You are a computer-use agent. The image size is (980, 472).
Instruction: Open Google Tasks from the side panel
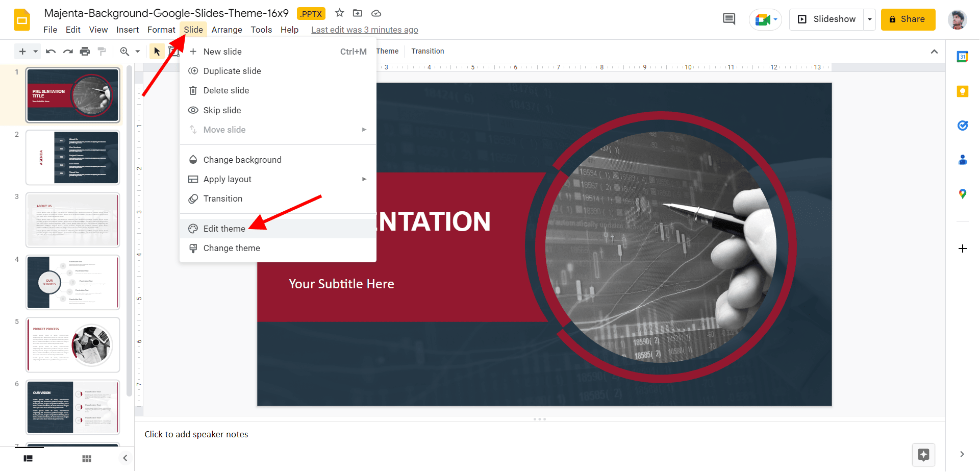pos(963,126)
